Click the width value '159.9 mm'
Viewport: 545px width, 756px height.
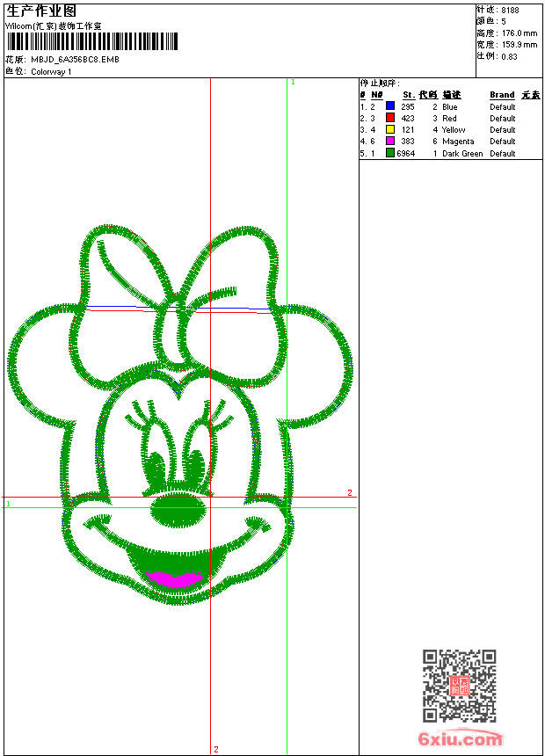pos(519,45)
